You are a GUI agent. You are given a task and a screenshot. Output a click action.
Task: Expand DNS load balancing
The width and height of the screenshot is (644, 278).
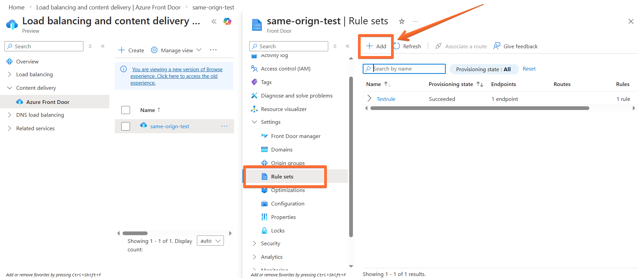pyautogui.click(x=9, y=115)
